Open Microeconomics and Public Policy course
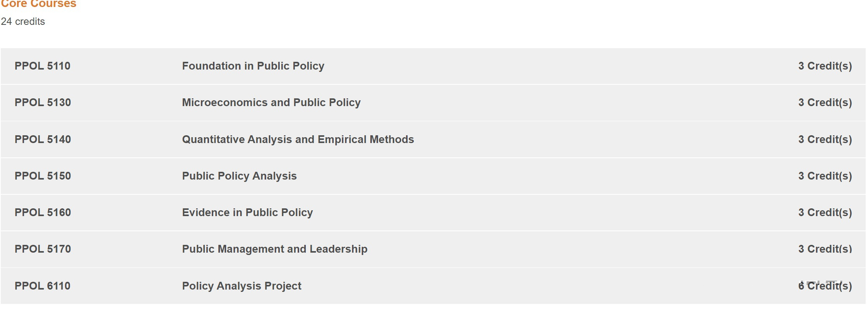Viewport: 868px width, 309px height. click(x=271, y=103)
